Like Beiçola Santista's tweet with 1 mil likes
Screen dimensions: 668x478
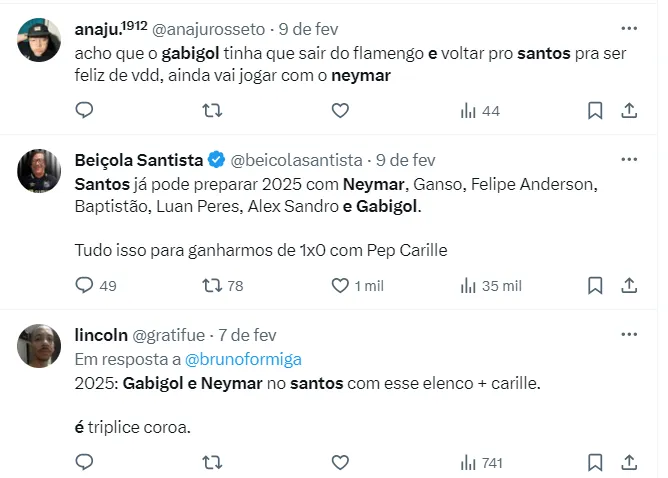[x=340, y=285]
